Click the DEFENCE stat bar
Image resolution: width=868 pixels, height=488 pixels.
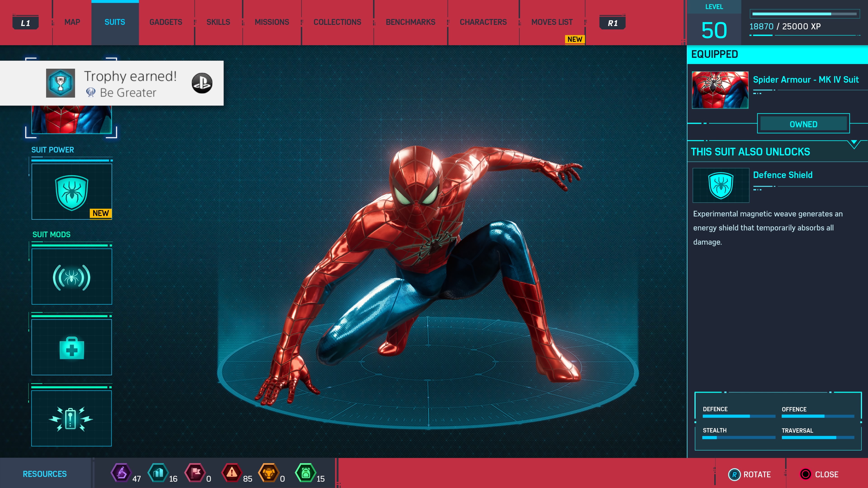tap(739, 417)
